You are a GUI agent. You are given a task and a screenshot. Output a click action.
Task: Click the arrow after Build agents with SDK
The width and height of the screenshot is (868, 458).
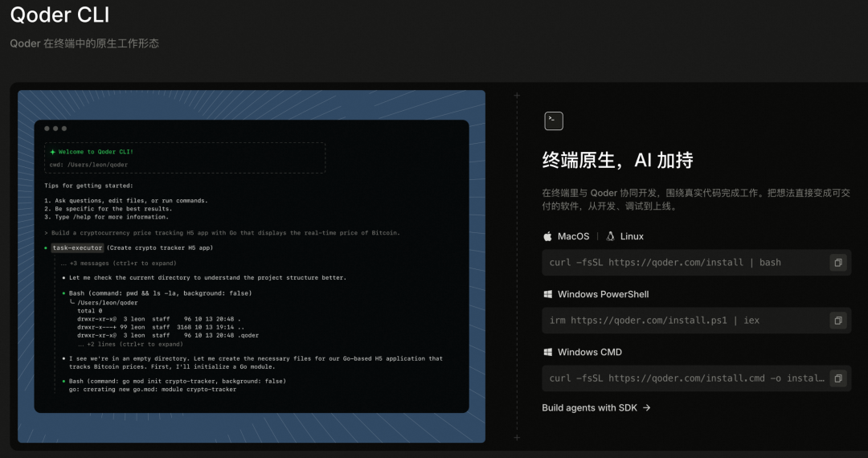point(646,407)
